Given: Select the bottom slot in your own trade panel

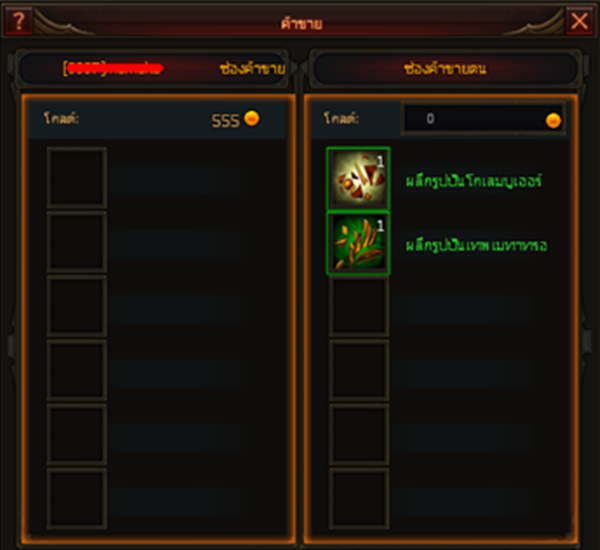Looking at the screenshot, I should (359, 499).
